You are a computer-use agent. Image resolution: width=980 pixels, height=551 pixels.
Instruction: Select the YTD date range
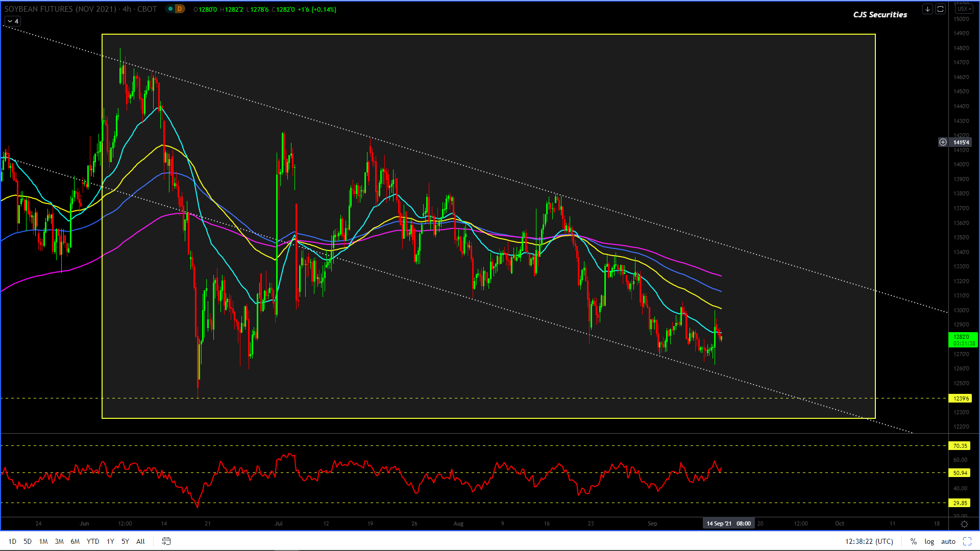point(92,541)
